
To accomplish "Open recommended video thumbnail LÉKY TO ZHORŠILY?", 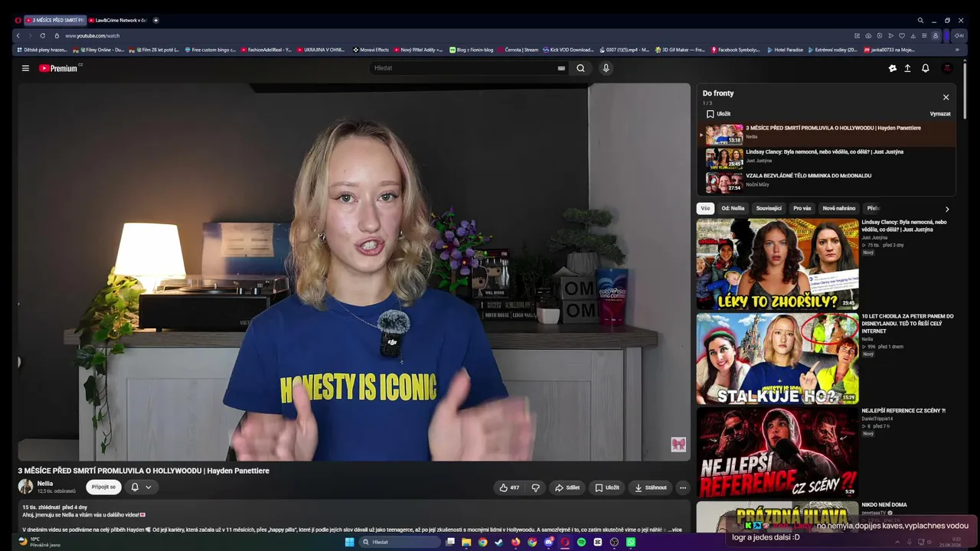I will (777, 264).
